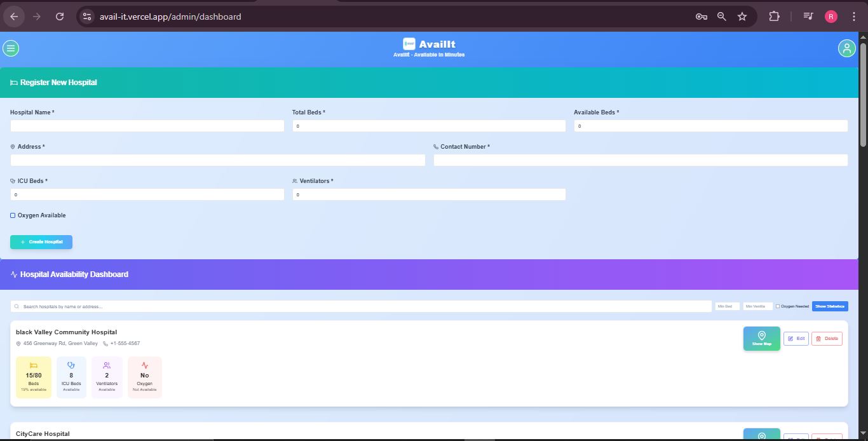Click 'CityCare Hospital' card title

point(43,434)
